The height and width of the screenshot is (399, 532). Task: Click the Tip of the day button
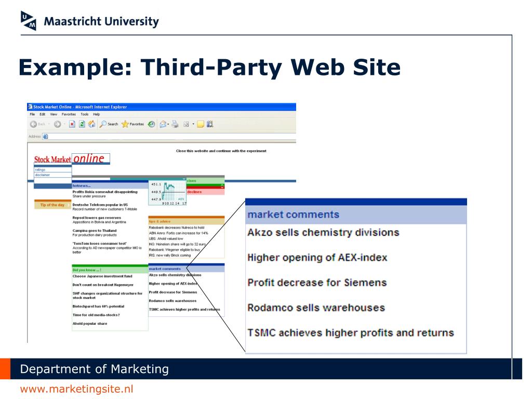click(x=52, y=205)
